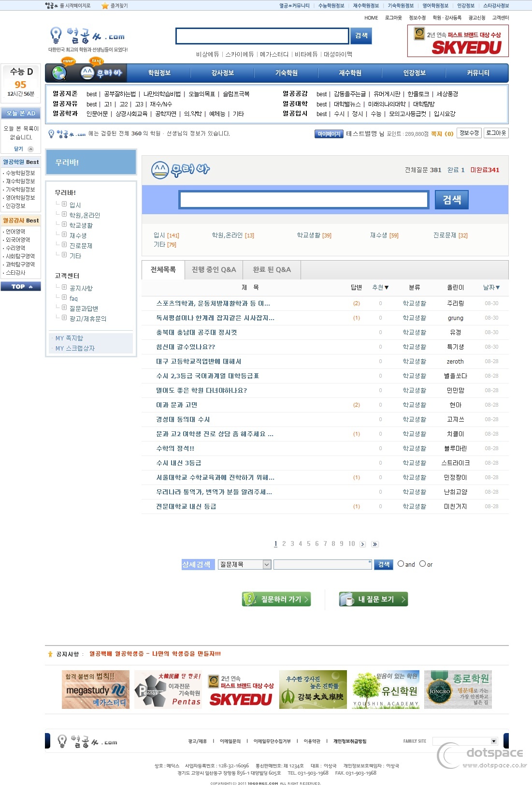
Task: Click the 상세검색 keyword input field
Action: pyautogui.click(x=323, y=564)
